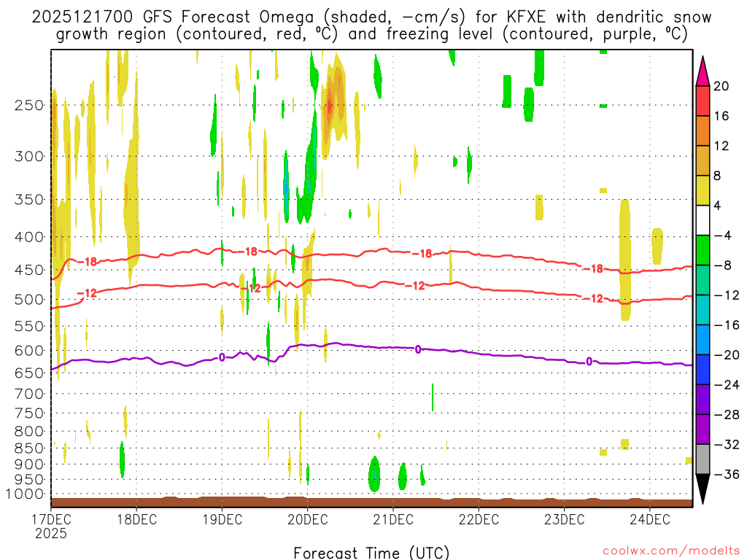Screen dimensions: 747x560
Task: Click the 600 pressure level label
Action: (29, 351)
